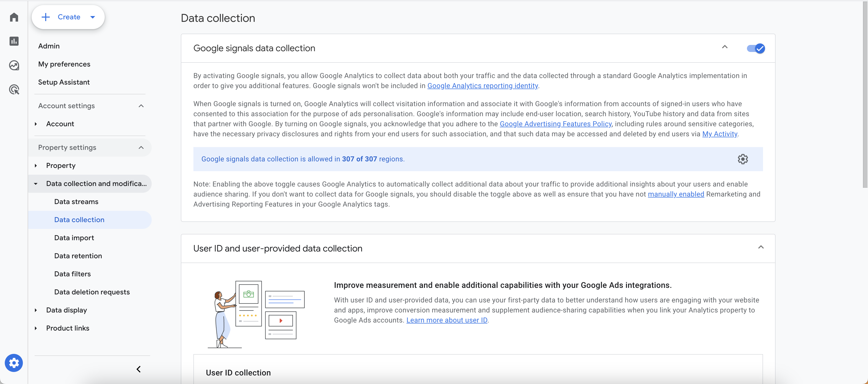Click the User ID illustration image

point(256,314)
